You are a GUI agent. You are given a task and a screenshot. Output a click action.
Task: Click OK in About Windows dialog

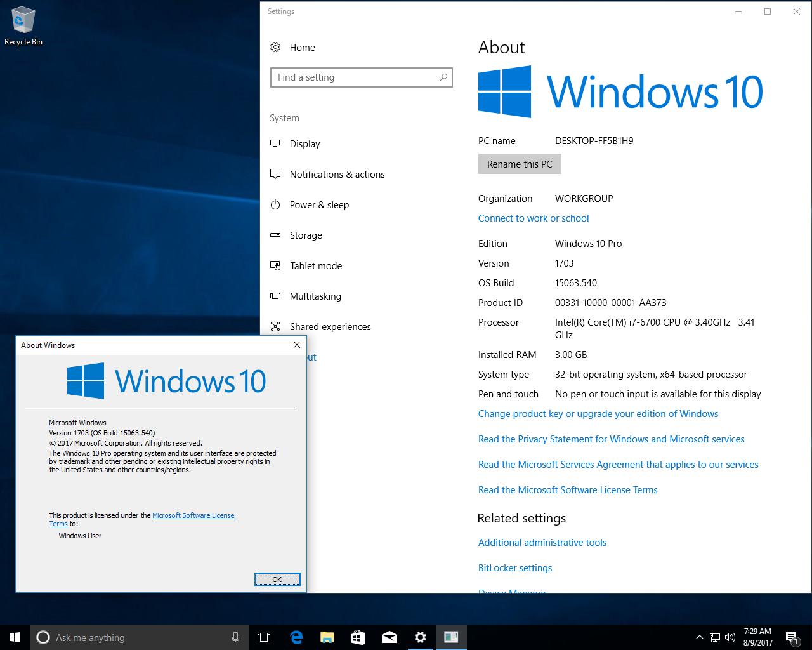tap(277, 580)
